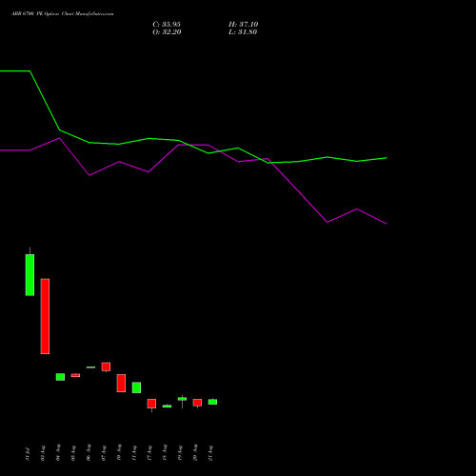
Task: Click the 04 Aug date axis label
Action: point(58,453)
